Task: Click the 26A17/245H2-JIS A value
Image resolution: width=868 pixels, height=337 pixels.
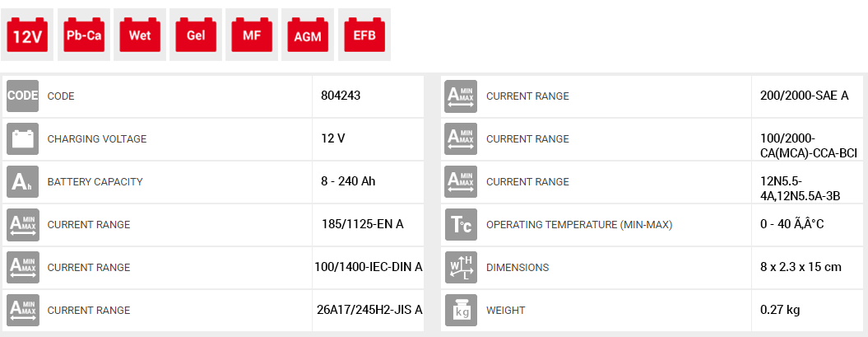Action: (x=370, y=310)
